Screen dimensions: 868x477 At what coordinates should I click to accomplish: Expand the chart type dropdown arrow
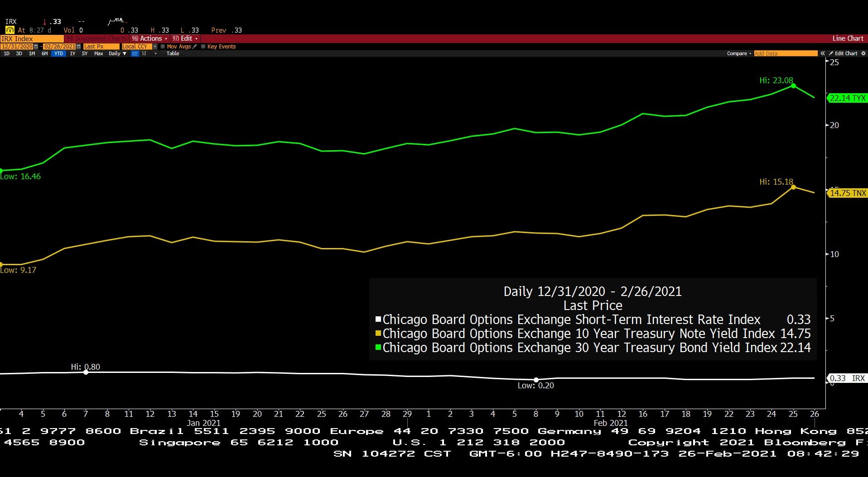[x=155, y=53]
